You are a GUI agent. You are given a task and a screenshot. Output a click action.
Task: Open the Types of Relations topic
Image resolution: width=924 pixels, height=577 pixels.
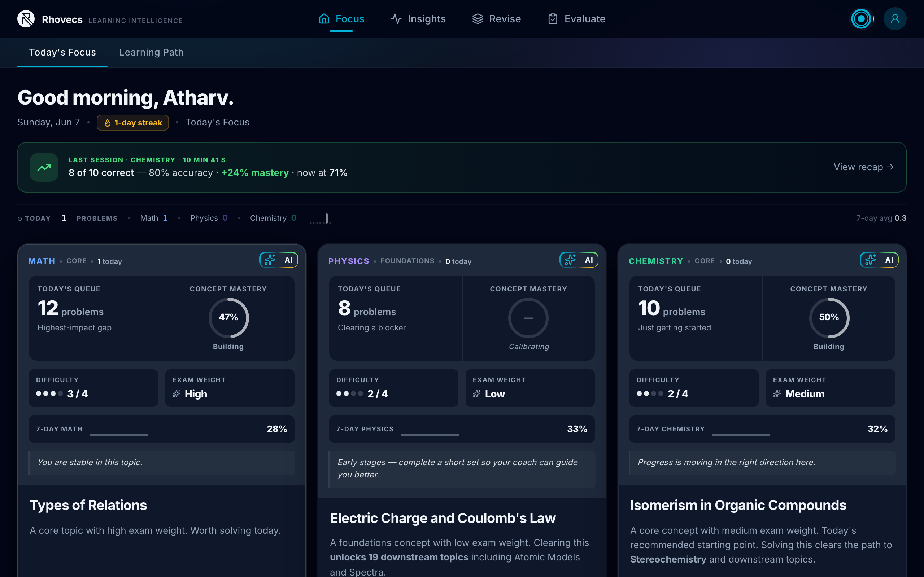[x=88, y=505]
